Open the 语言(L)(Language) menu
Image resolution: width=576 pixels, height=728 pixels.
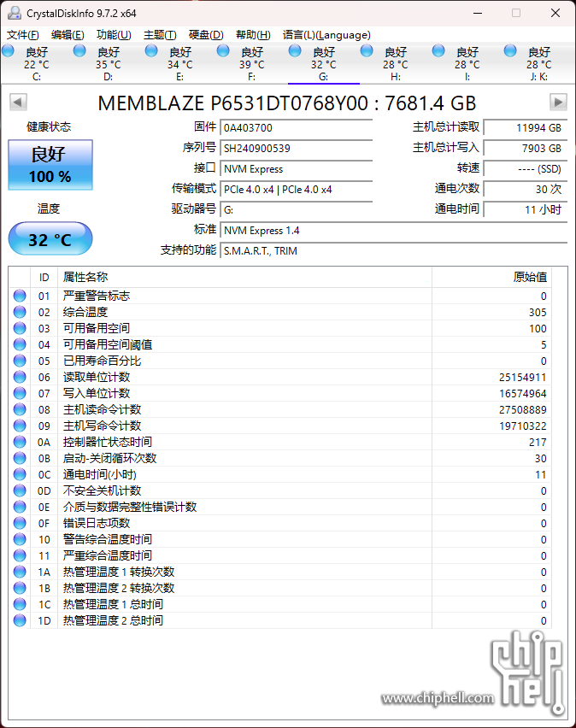point(326,35)
